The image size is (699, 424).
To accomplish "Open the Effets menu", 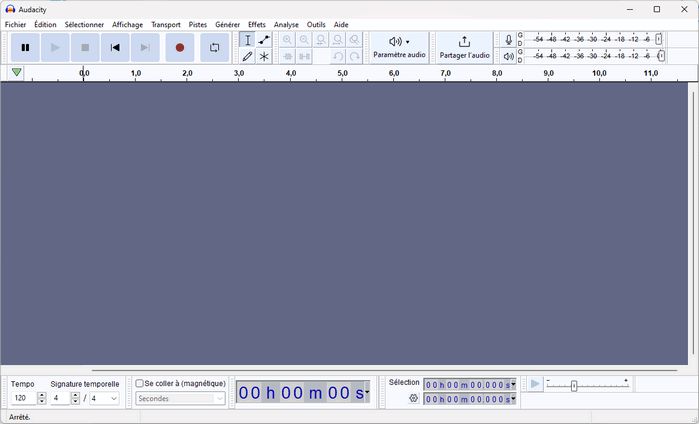I will tap(256, 25).
